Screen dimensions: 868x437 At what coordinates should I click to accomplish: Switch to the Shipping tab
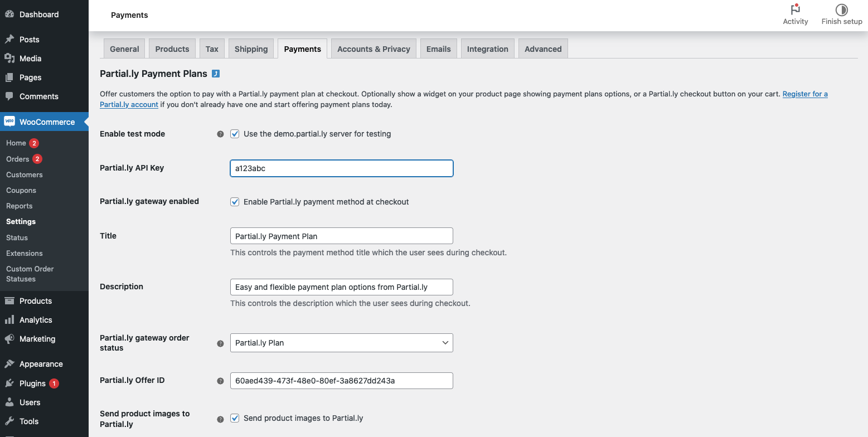tap(251, 48)
